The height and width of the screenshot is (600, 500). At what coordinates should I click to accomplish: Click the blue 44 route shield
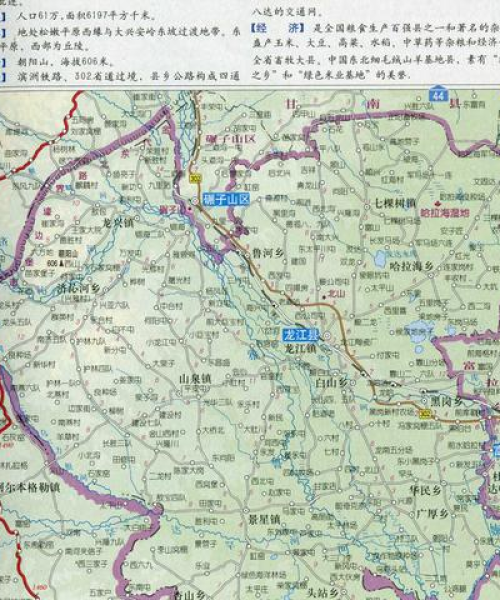(438, 94)
